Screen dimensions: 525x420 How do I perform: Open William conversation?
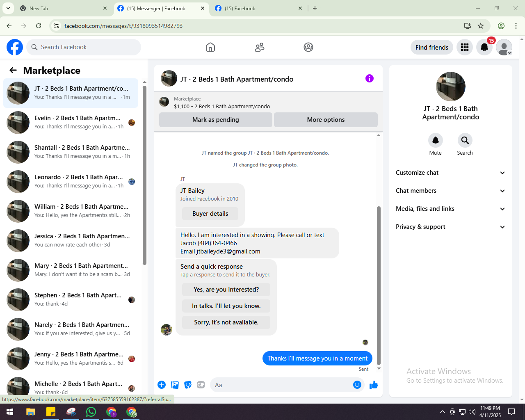[71, 211]
